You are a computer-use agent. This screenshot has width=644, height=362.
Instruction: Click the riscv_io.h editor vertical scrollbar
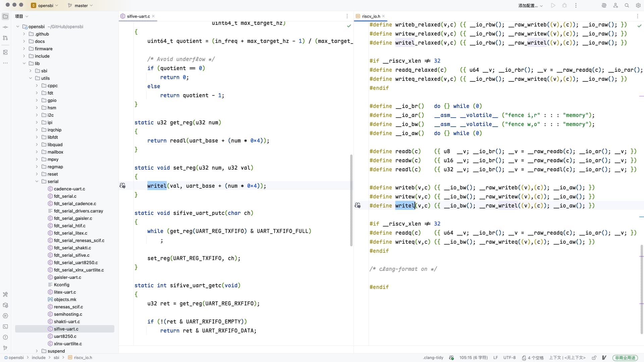point(642,289)
